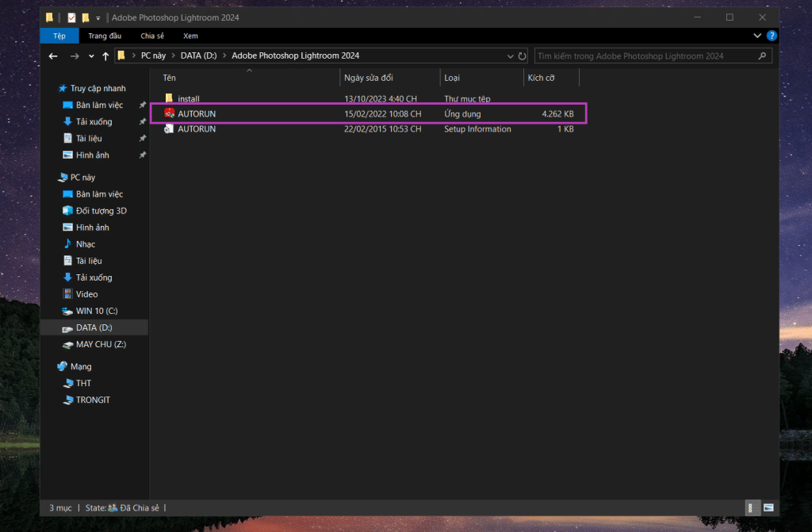
Task: Open Xem ribbon tab
Action: tap(190, 36)
